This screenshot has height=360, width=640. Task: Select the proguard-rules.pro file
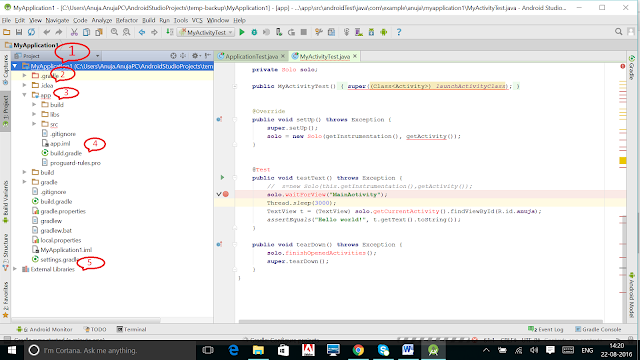click(x=75, y=163)
